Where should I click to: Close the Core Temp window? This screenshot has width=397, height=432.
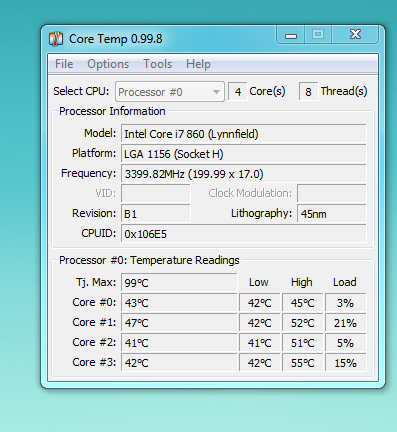tap(355, 35)
